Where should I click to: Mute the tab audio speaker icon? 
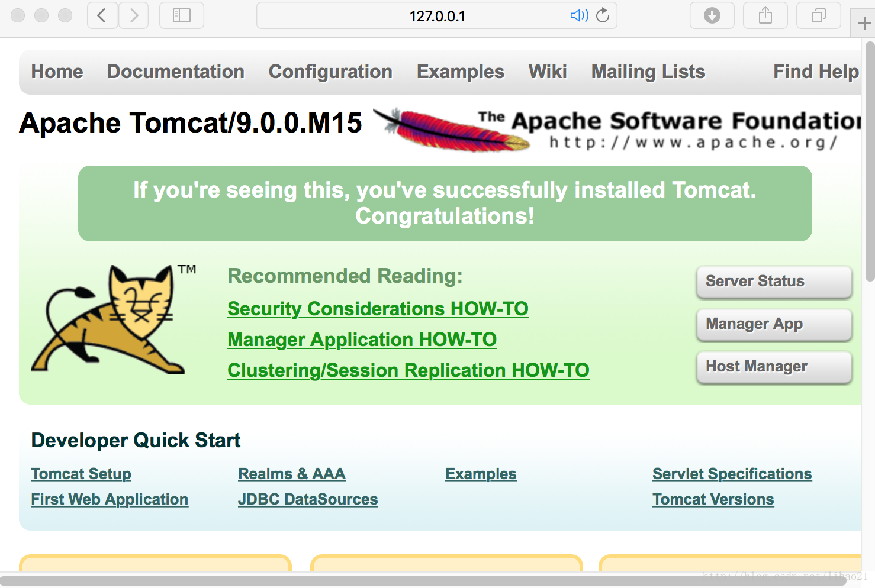coord(579,15)
